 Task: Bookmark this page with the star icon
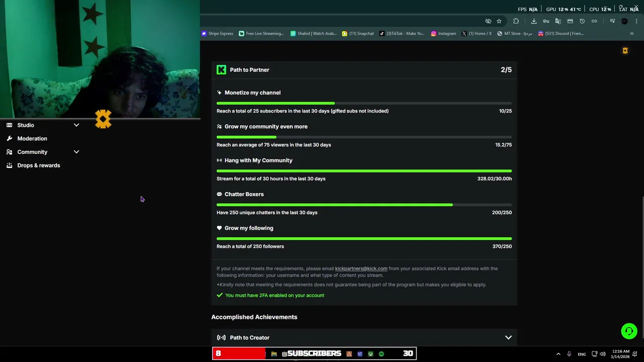[499, 21]
